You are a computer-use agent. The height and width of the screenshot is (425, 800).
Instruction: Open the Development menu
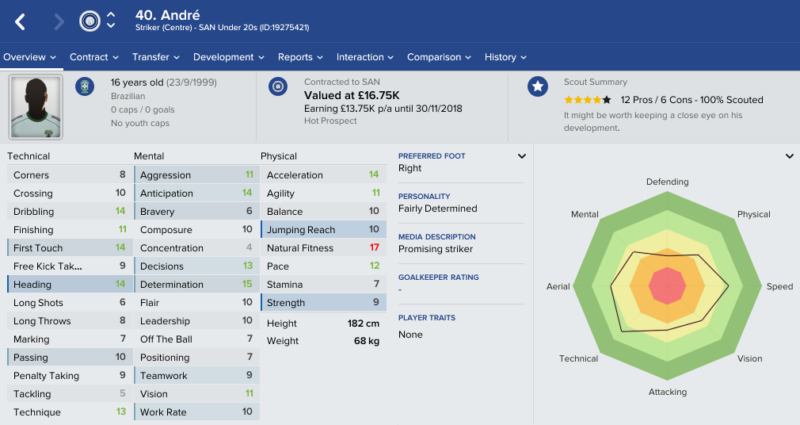coord(229,57)
